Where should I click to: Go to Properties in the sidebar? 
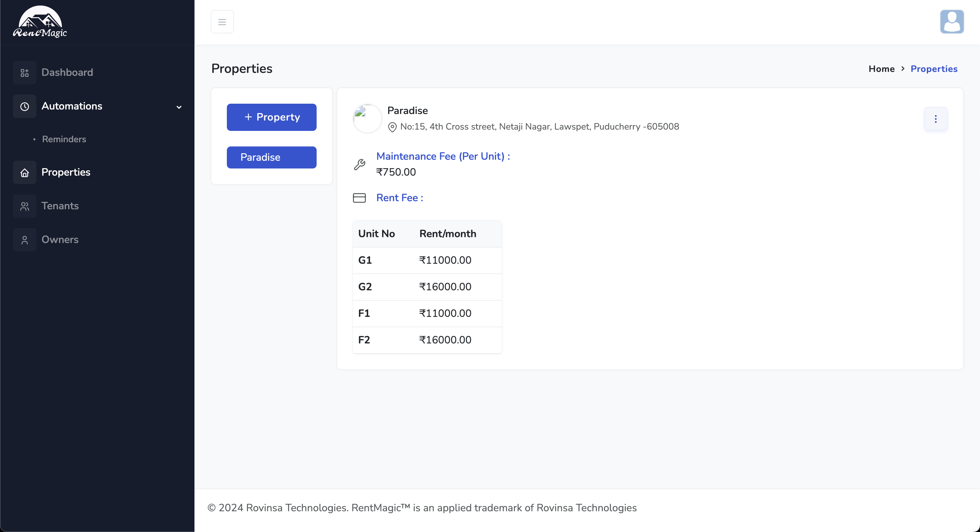pyautogui.click(x=66, y=172)
